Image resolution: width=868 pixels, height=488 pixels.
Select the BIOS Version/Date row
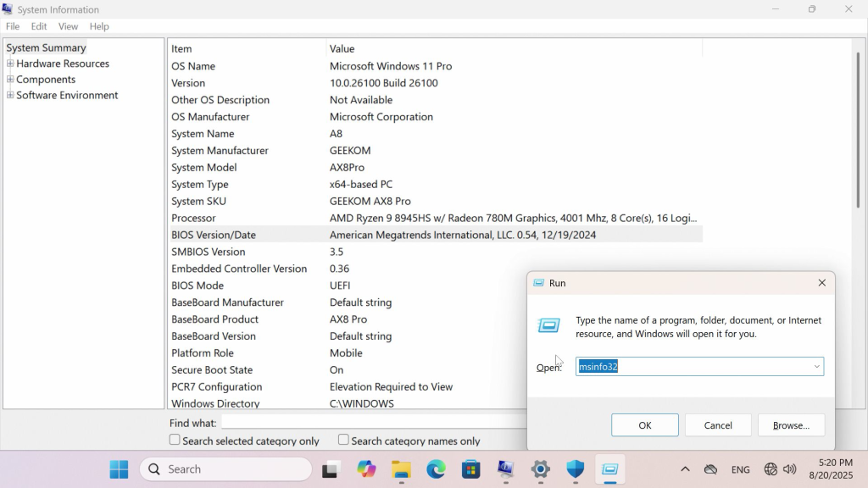coord(435,235)
